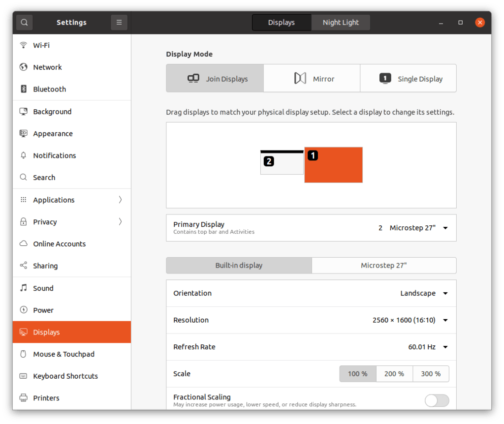The height and width of the screenshot is (424, 504).
Task: Expand the Refresh Rate dropdown
Action: coord(427,347)
